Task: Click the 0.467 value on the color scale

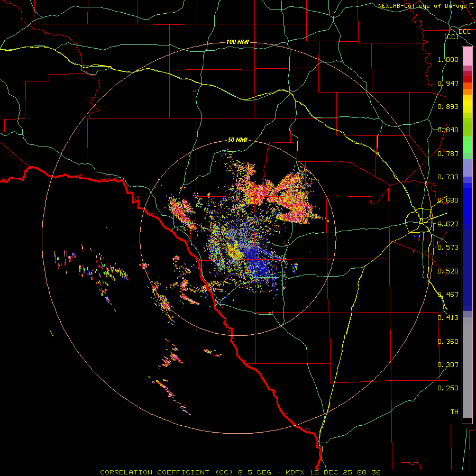Action: 448,295
